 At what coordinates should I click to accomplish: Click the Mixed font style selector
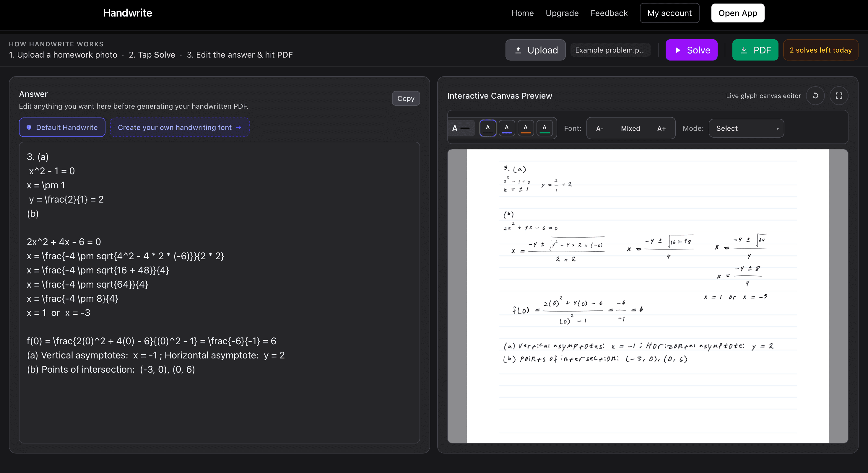(x=630, y=128)
